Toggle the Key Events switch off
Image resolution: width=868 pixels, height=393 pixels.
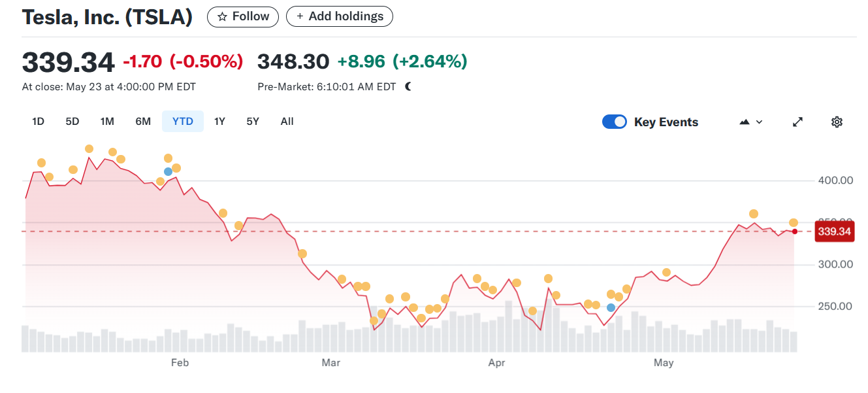[615, 122]
